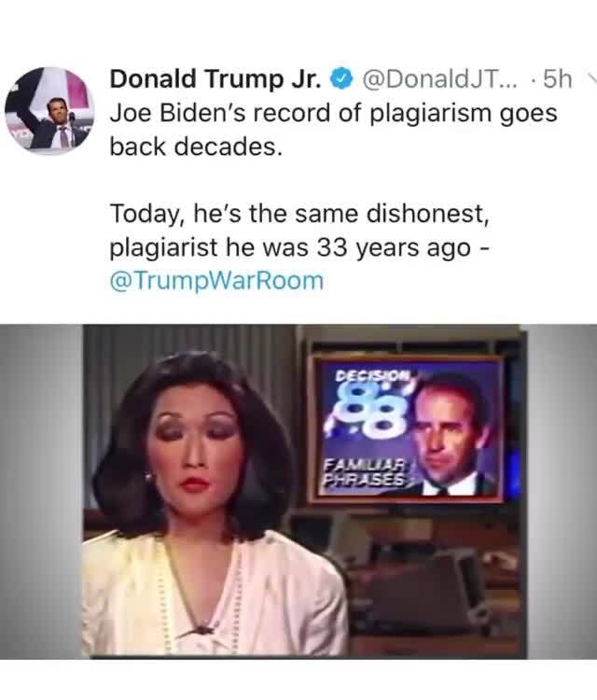
Task: Open the @TrumpWarRoom mention link
Action: 216,281
